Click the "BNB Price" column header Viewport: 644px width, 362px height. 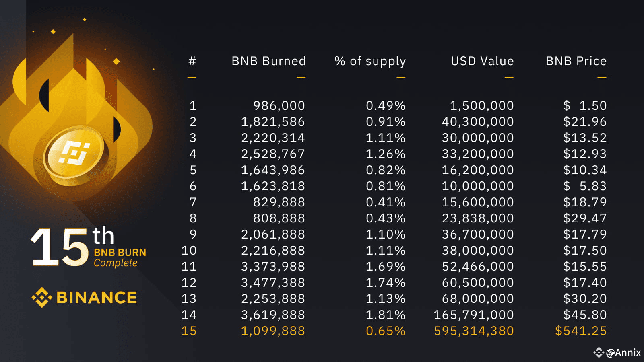click(x=576, y=61)
